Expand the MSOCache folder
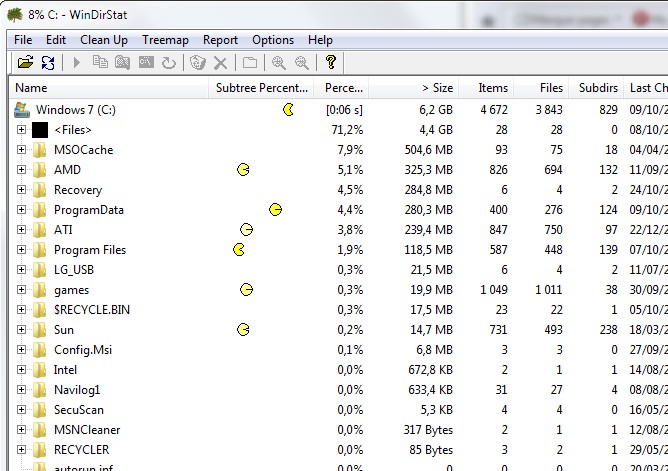Image resolution: width=668 pixels, height=471 pixels. [x=21, y=149]
